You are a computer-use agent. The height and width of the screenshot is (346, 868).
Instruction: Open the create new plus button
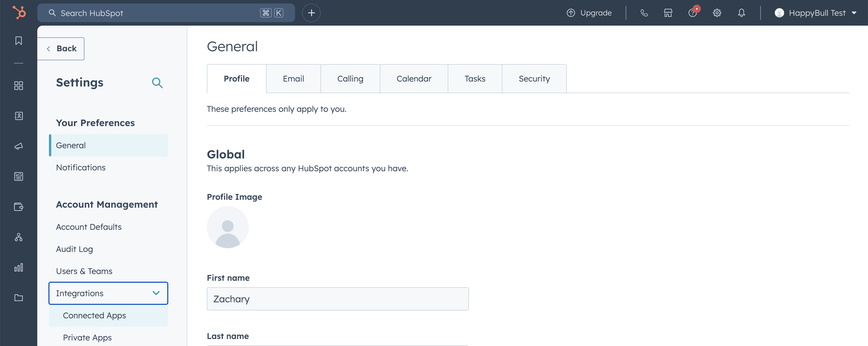[311, 13]
